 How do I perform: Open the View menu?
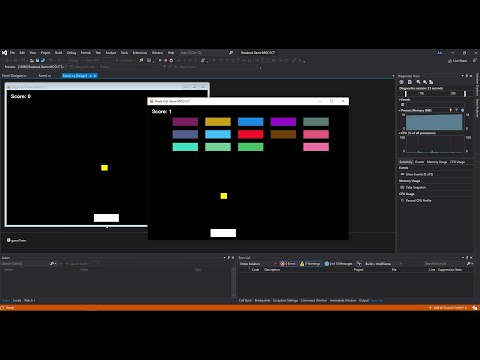(33, 53)
